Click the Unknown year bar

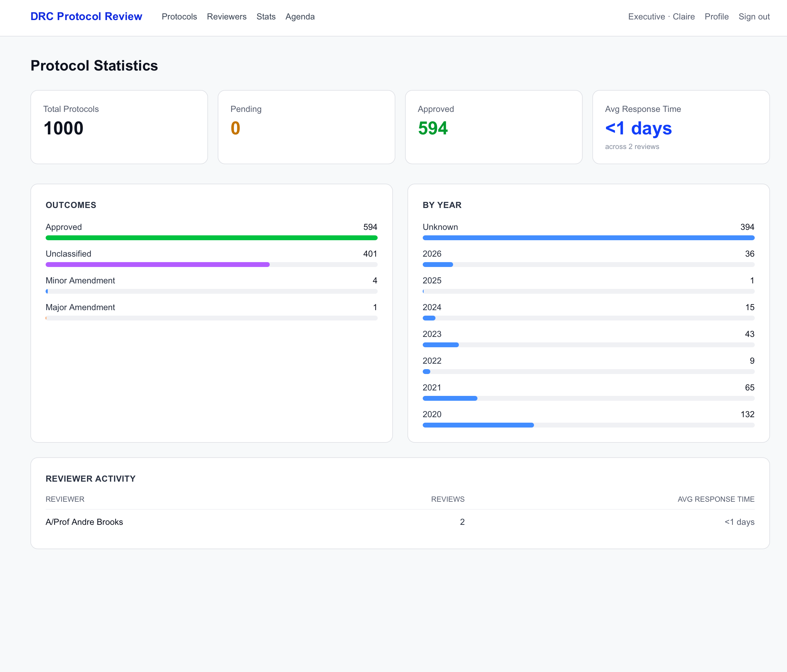point(588,238)
